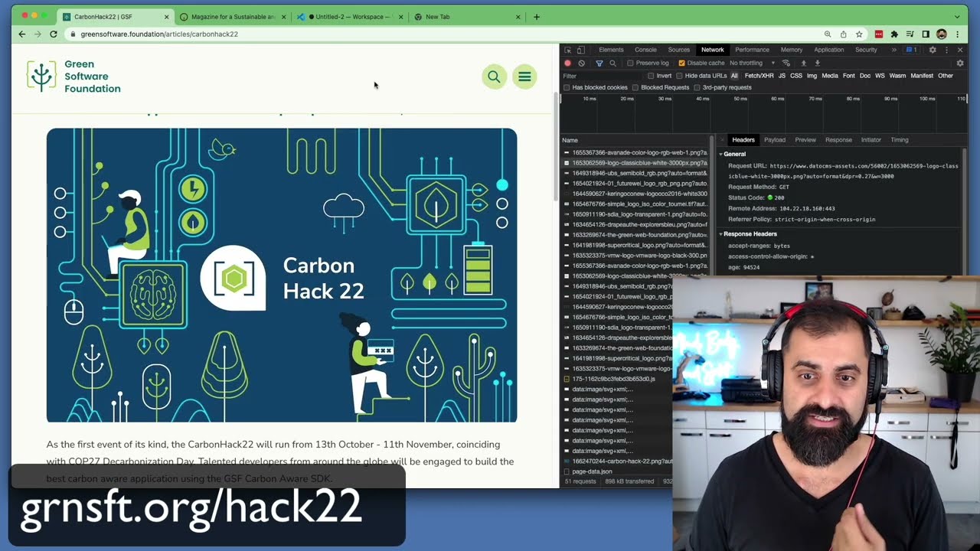This screenshot has height=551, width=980.
Task: Click the Chrome profile avatar
Action: [942, 34]
